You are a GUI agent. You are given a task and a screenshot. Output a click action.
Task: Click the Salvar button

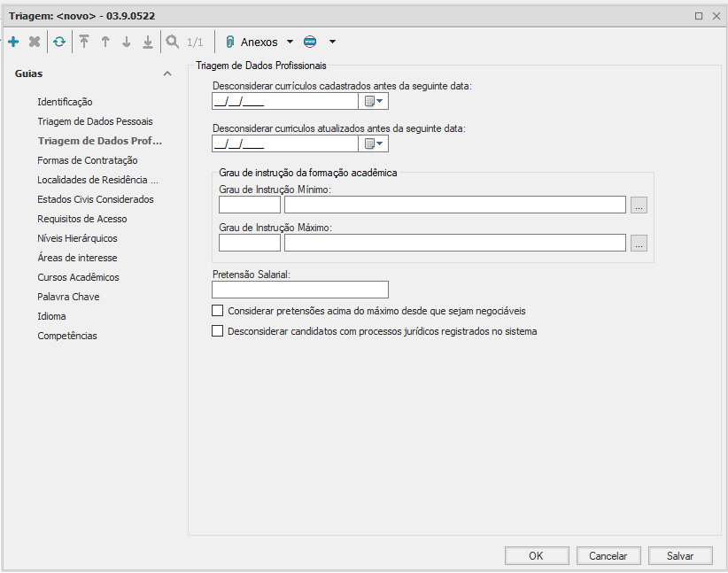point(680,555)
